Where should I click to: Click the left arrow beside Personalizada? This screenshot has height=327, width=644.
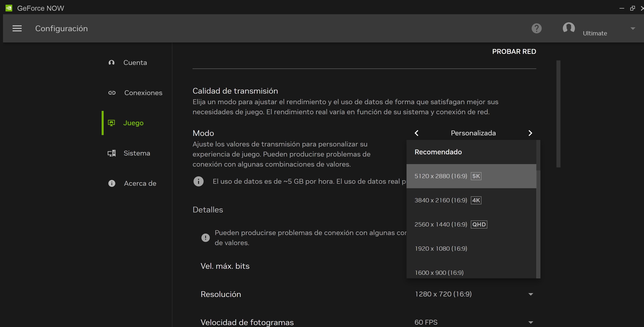pos(416,133)
